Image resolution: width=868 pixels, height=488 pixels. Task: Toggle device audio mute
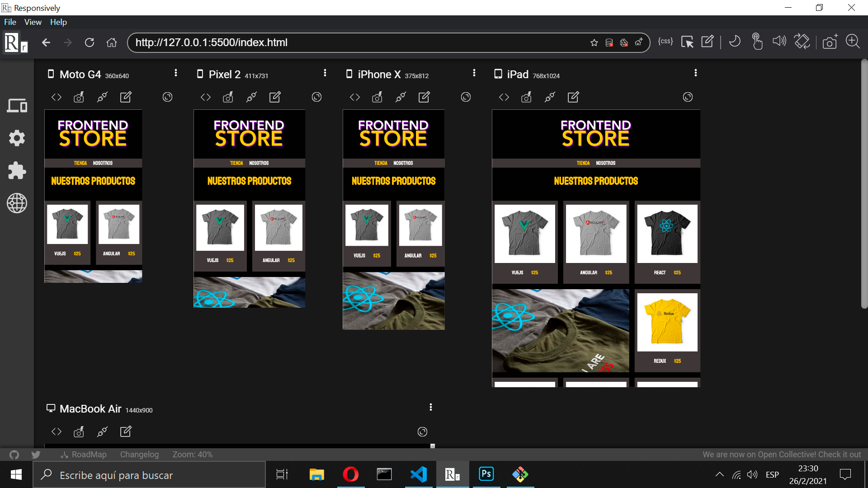[x=779, y=41]
